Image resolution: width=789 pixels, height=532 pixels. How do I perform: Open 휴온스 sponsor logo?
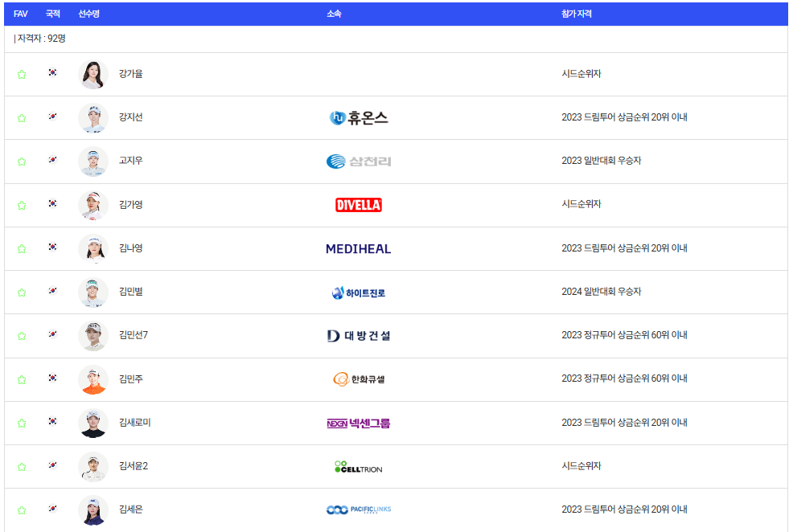[359, 117]
